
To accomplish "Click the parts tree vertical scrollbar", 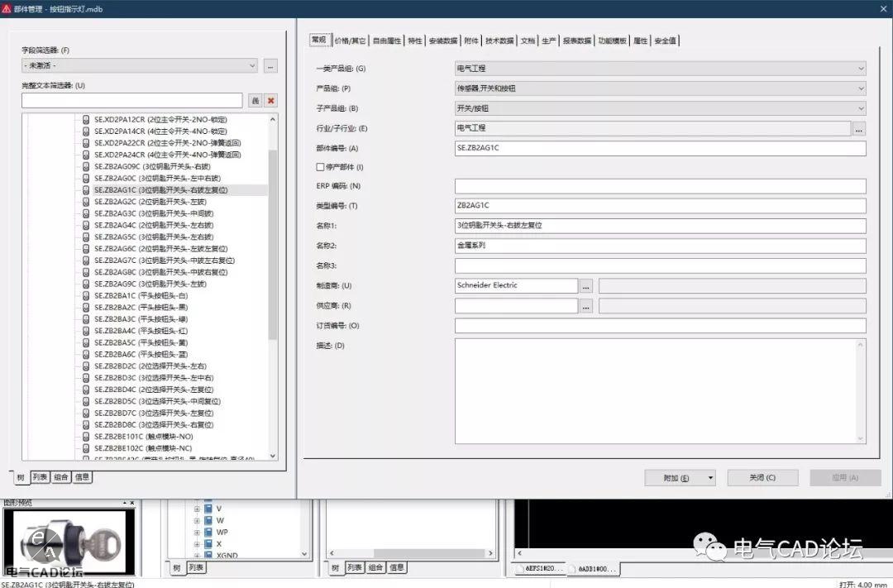I will point(273,248).
